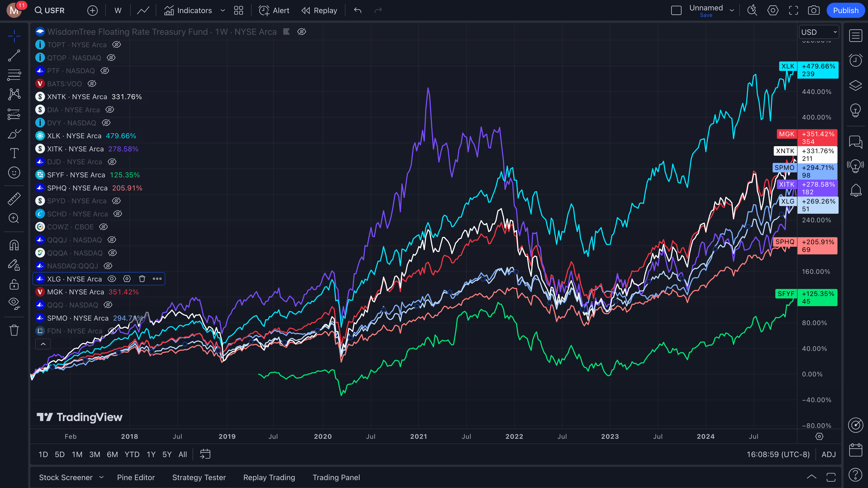Screen dimensions: 868x488
Task: Select the crosshair cursor tool
Action: point(14,36)
